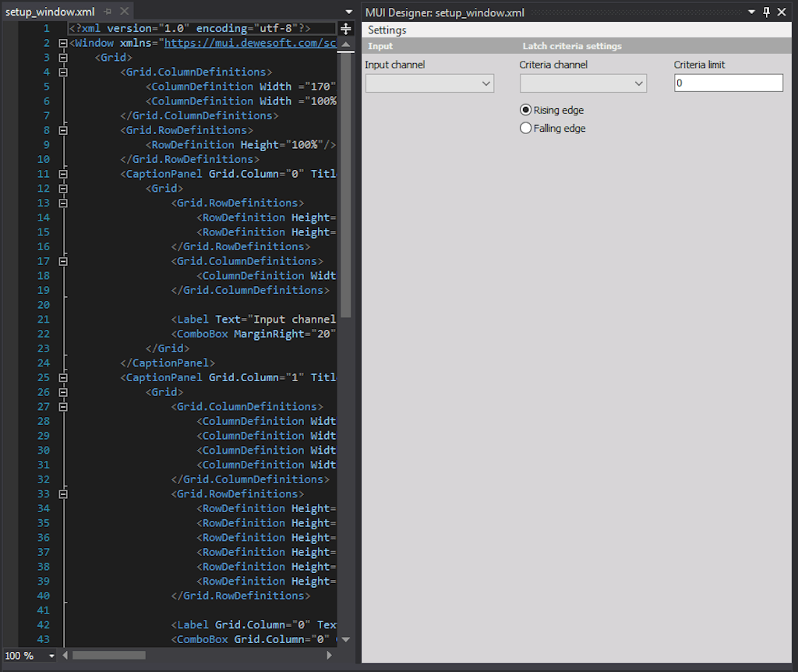Image resolution: width=798 pixels, height=672 pixels.
Task: Click the Criteria limit input field
Action: pyautogui.click(x=729, y=83)
